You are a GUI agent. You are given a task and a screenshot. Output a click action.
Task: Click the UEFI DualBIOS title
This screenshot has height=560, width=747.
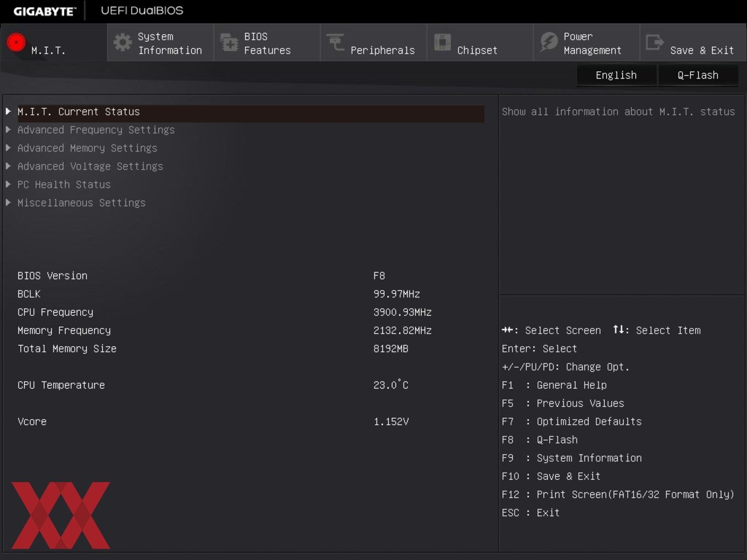[142, 10]
